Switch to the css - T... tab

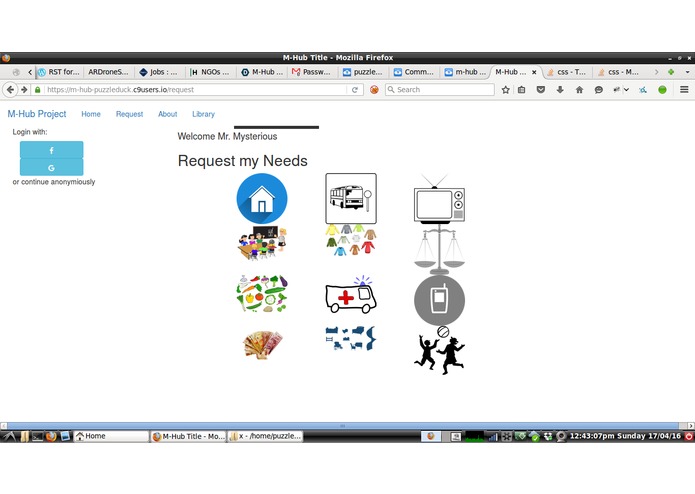pyautogui.click(x=567, y=72)
